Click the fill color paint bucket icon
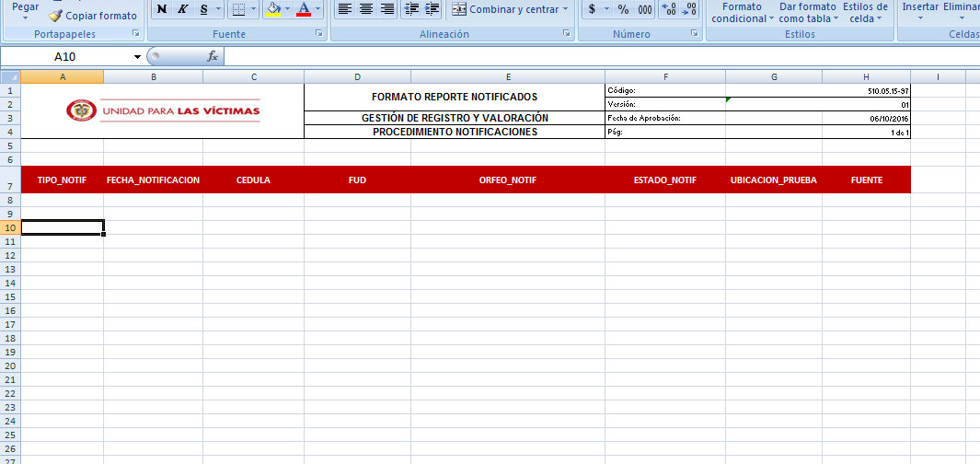This screenshot has height=464, width=980. (x=272, y=9)
